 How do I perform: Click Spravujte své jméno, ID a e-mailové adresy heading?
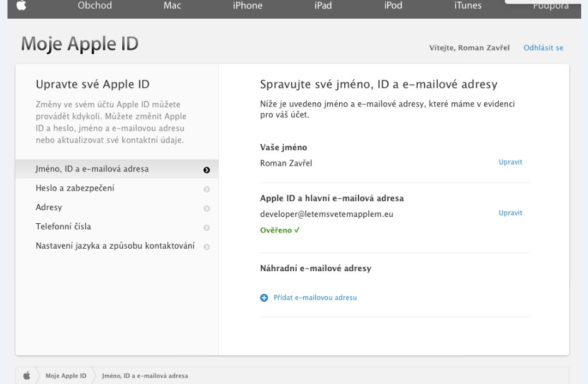(378, 84)
